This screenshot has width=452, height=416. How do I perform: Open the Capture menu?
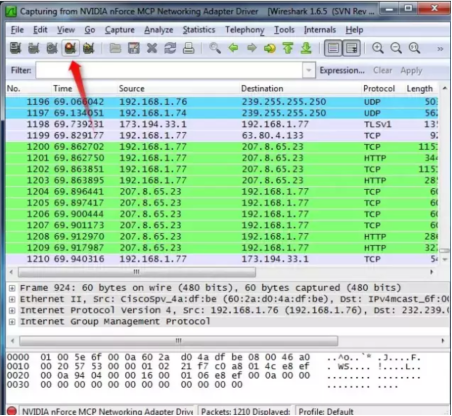[x=120, y=30]
